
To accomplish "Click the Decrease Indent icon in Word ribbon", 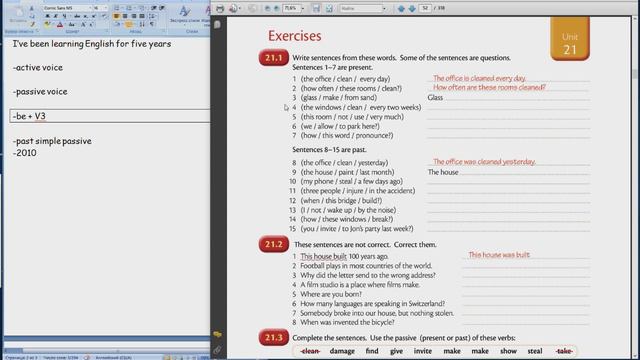I will pos(153,8).
